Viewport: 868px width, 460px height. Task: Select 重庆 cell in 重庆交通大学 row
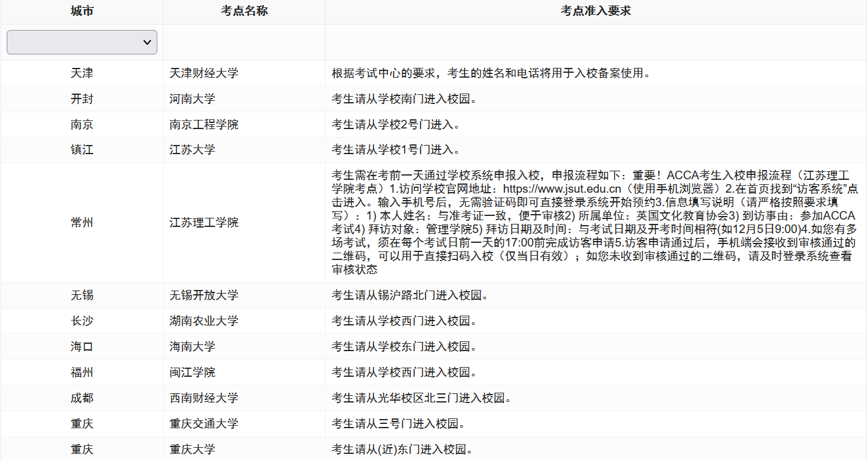82,425
